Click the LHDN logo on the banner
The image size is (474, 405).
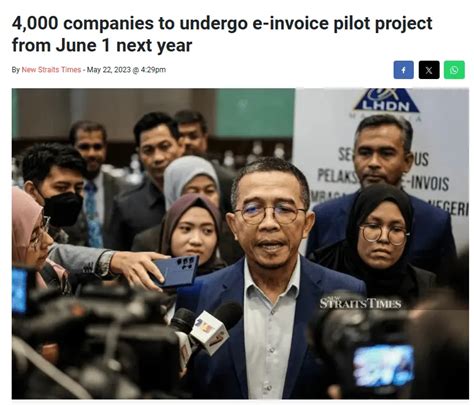386,101
